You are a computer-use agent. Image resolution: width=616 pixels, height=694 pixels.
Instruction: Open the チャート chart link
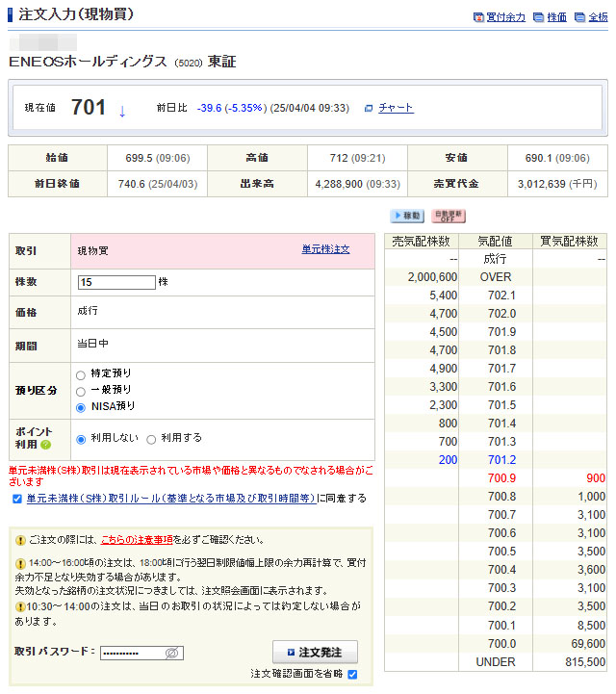[395, 108]
